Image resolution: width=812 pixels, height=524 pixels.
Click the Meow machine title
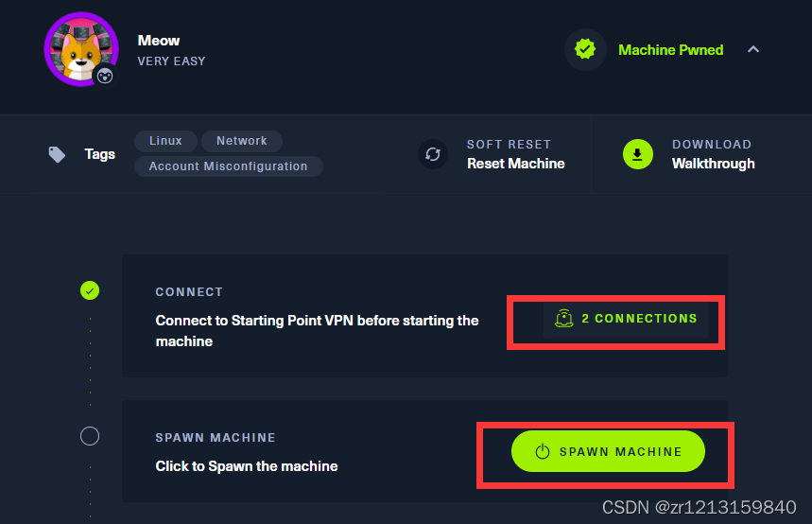tap(159, 41)
